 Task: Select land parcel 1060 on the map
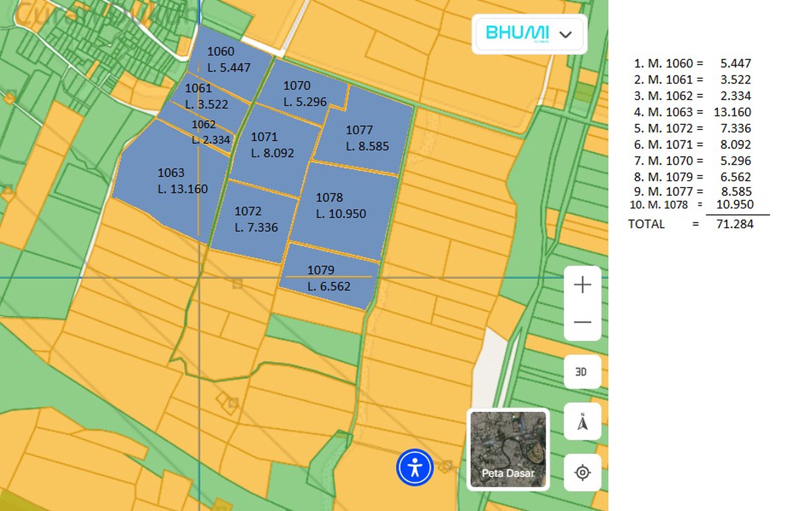(x=228, y=59)
